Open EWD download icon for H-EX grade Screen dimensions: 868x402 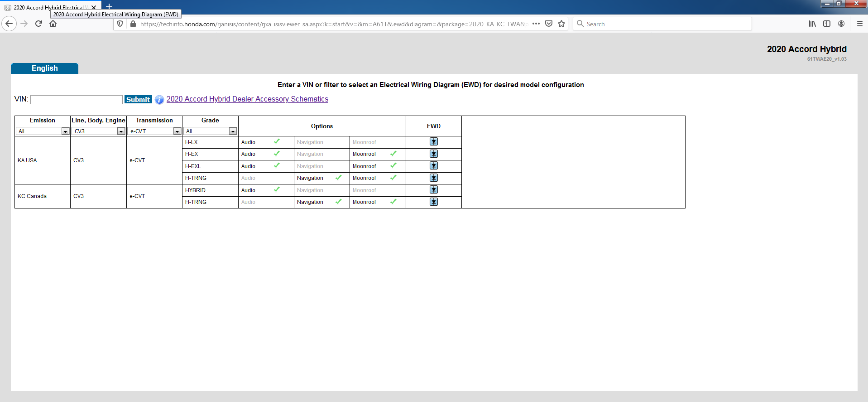coord(433,154)
